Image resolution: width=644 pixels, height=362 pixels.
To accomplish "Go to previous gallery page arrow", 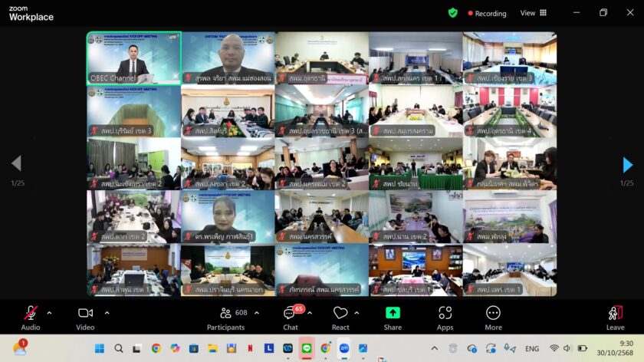I will click(16, 163).
